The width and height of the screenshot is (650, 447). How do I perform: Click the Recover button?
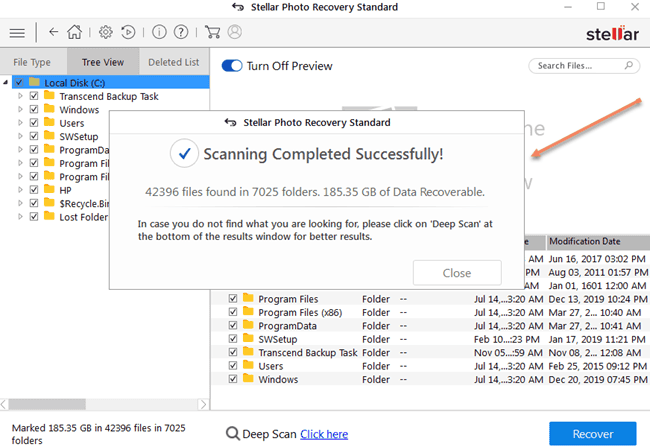592,434
